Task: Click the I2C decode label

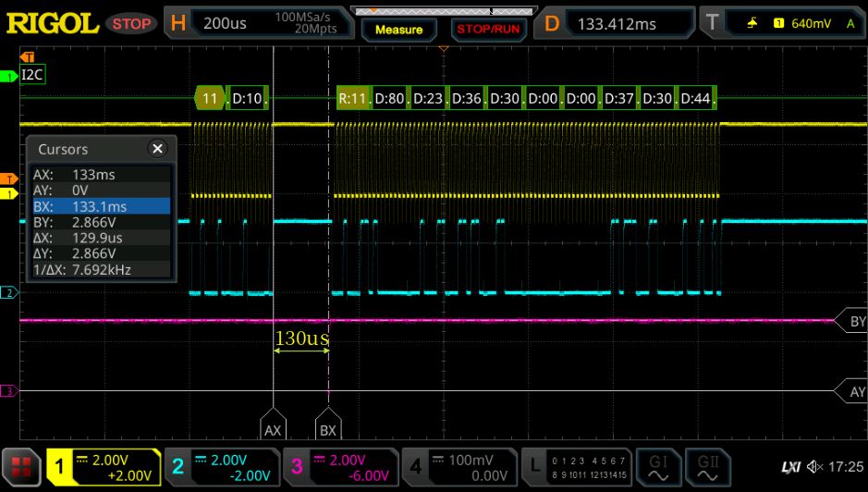Action: [x=32, y=74]
